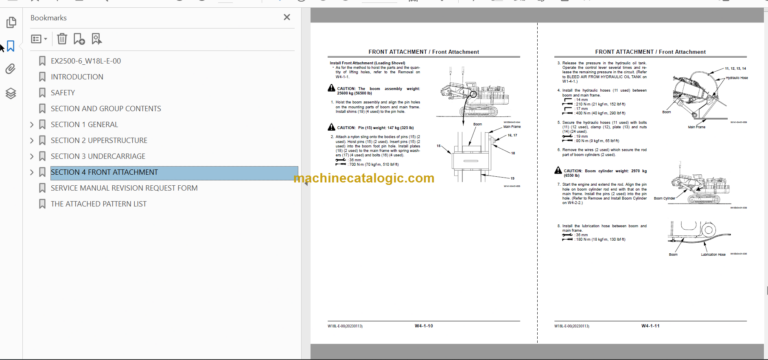
Task: Click boom assembly weight caution text
Action: coord(378,91)
